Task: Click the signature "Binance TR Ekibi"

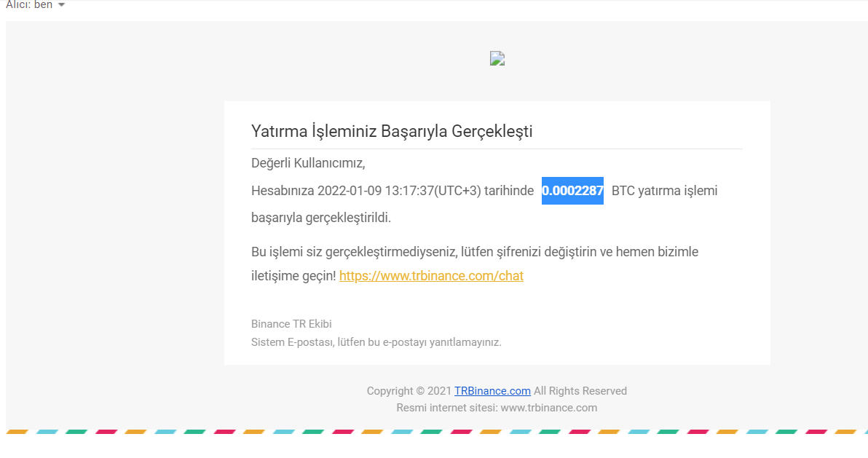Action: tap(291, 324)
